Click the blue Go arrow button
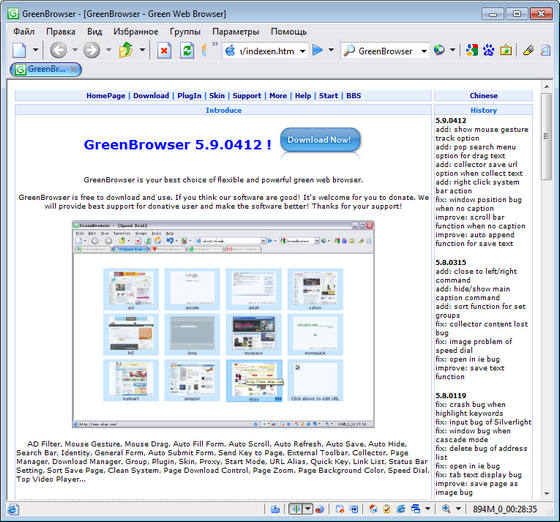 tap(317, 50)
